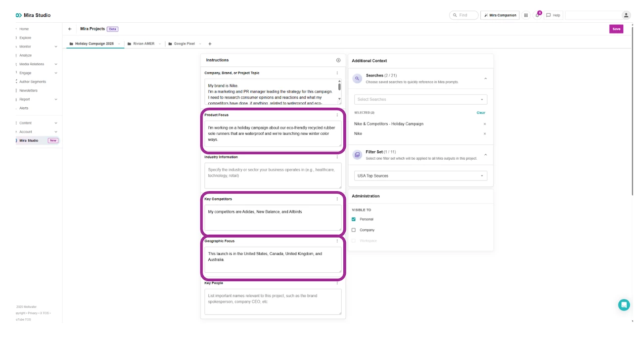Screen dimensions: 644x343
Task: Click the magnifier icon in the Searches section
Action: point(357,78)
